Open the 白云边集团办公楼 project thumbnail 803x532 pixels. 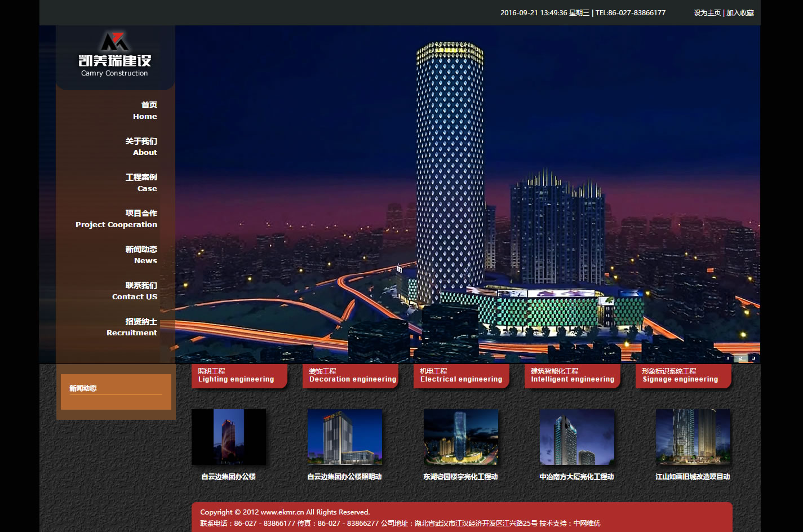click(229, 437)
